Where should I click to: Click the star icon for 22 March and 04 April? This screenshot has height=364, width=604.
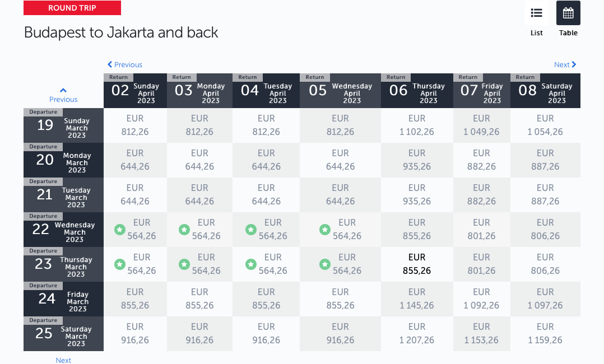[x=251, y=230]
